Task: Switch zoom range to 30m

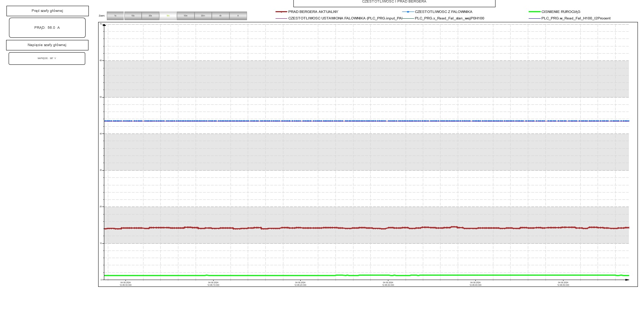Action: [x=203, y=16]
